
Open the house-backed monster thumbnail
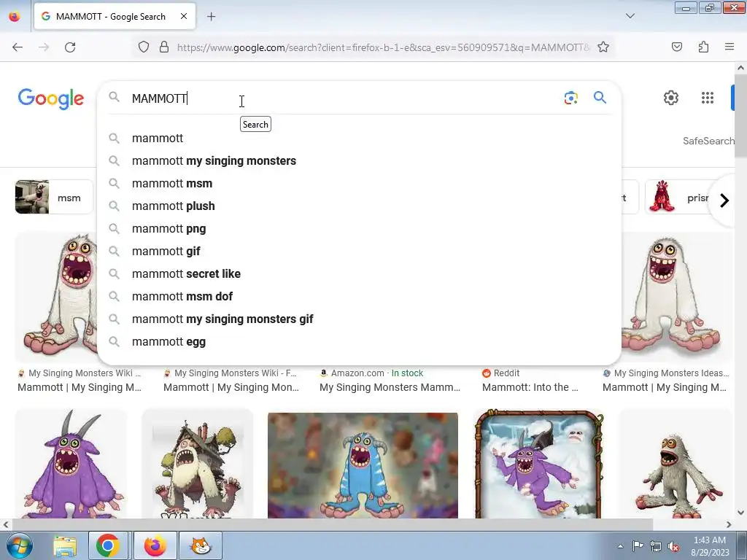(x=197, y=463)
